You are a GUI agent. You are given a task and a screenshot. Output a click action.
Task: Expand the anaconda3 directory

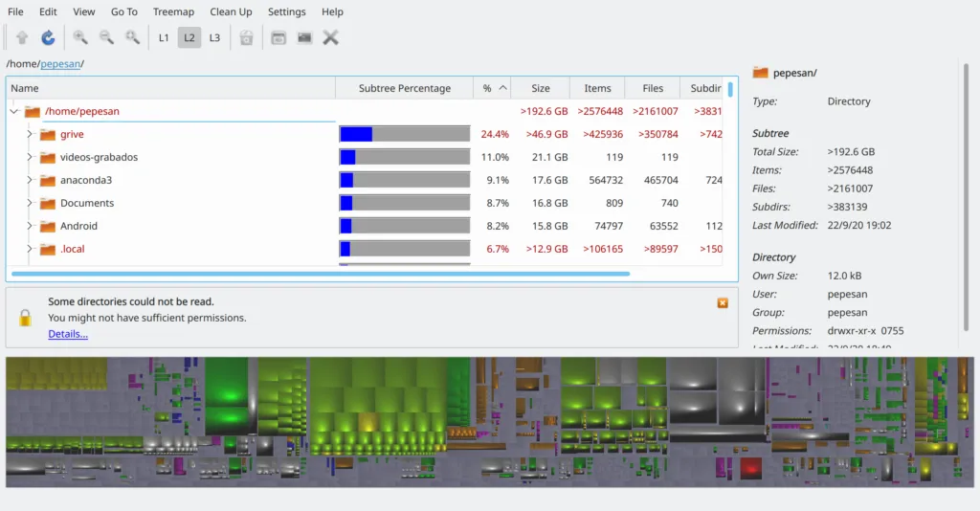(30, 180)
